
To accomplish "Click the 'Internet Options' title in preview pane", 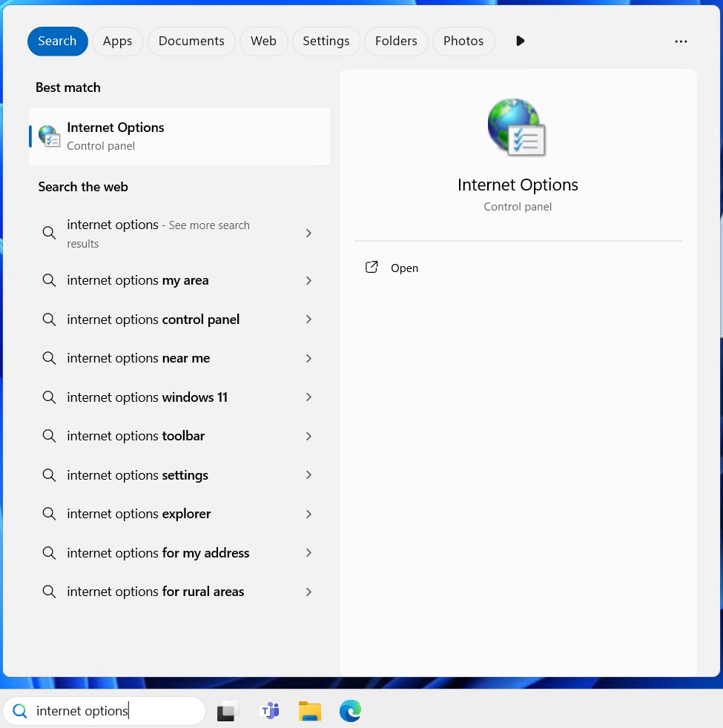I will click(x=518, y=185).
